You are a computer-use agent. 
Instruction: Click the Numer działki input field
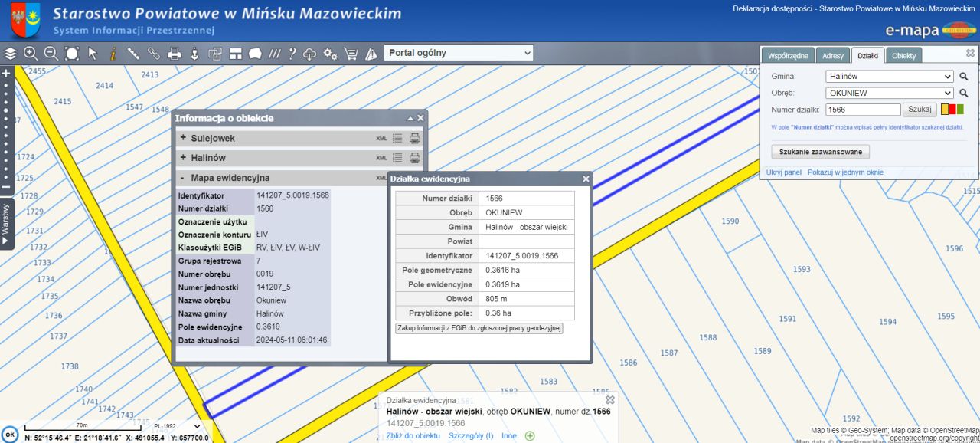(x=863, y=110)
